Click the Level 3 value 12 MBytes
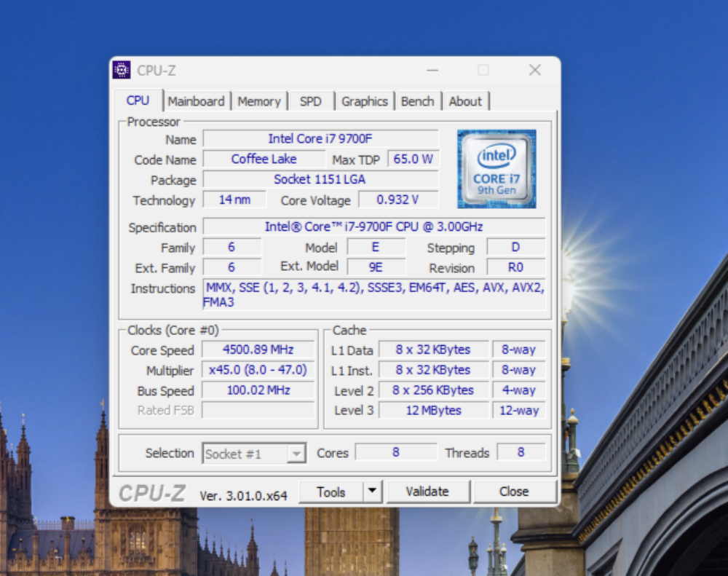This screenshot has width=728, height=576. (x=434, y=411)
